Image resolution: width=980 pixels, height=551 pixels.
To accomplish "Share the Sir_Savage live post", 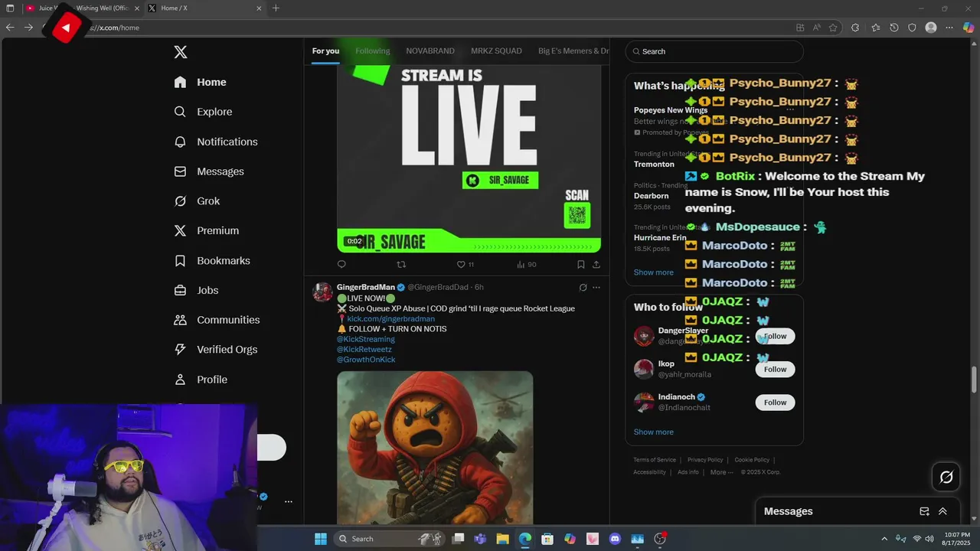I will pyautogui.click(x=596, y=265).
